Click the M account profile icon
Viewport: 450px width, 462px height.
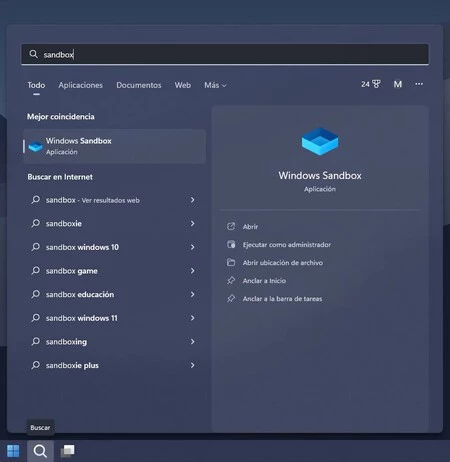click(x=397, y=84)
